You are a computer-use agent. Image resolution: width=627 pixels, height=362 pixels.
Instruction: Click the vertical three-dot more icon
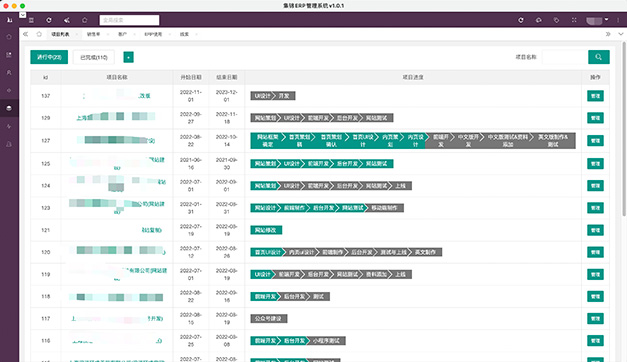click(618, 20)
